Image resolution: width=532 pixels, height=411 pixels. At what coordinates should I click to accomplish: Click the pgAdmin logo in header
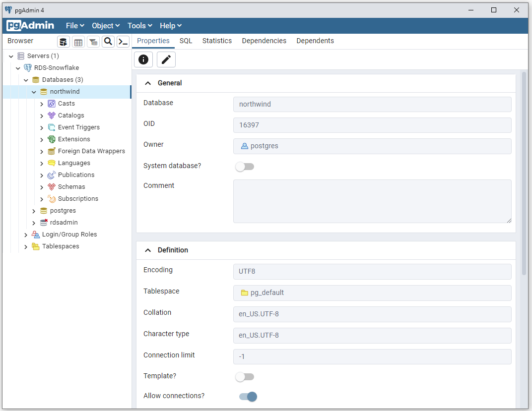pyautogui.click(x=31, y=25)
